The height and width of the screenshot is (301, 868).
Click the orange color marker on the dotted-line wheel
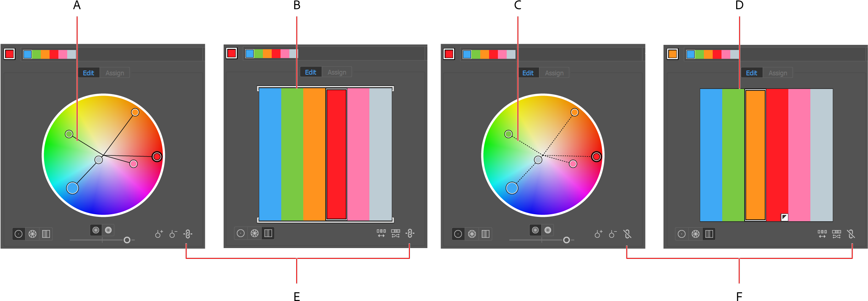tap(575, 112)
